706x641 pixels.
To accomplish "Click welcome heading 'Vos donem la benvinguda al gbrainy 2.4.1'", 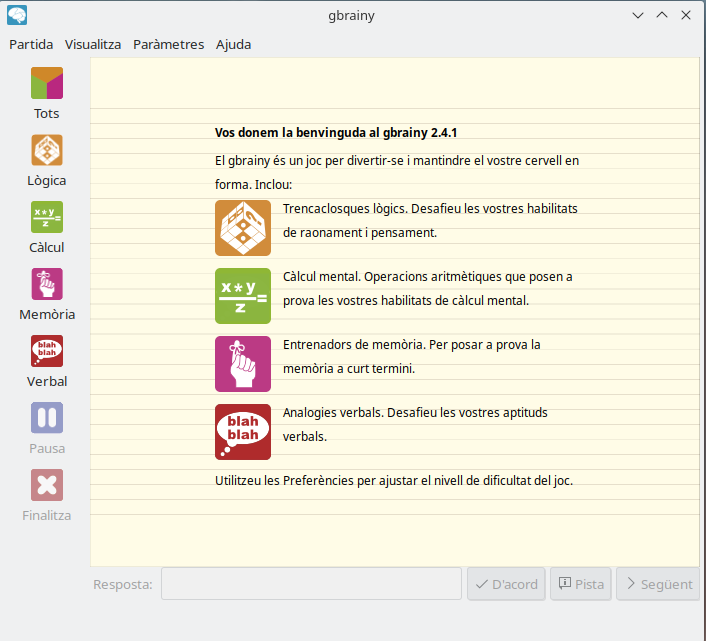I will [336, 133].
